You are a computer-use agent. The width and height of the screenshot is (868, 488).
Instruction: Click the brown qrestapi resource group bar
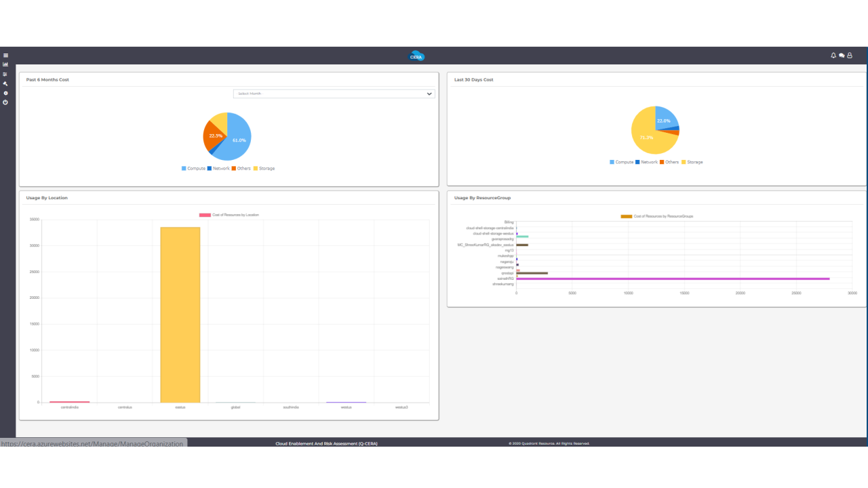[532, 273]
